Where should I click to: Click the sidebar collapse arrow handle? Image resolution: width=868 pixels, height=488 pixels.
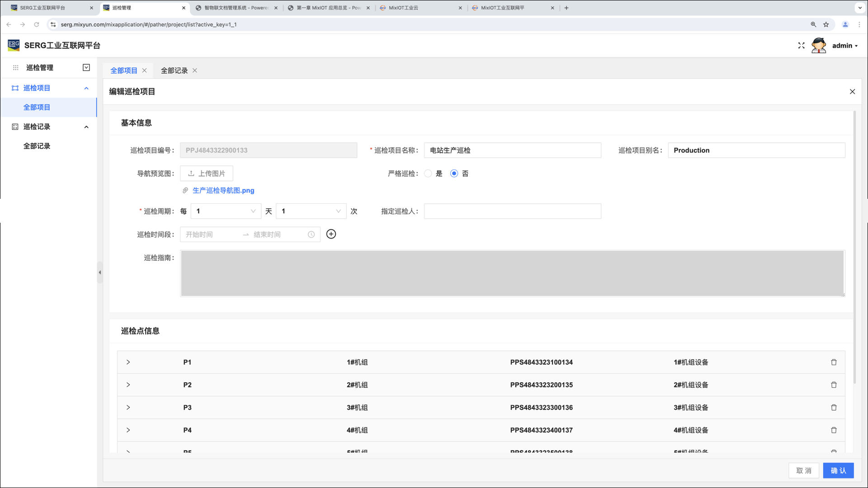[x=100, y=272]
